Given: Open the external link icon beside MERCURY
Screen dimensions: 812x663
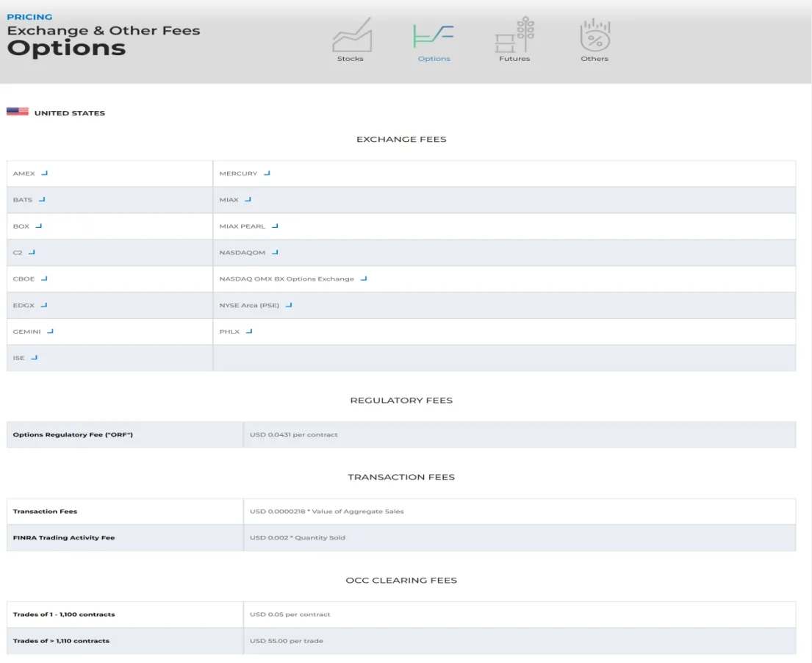Looking at the screenshot, I should pos(267,173).
